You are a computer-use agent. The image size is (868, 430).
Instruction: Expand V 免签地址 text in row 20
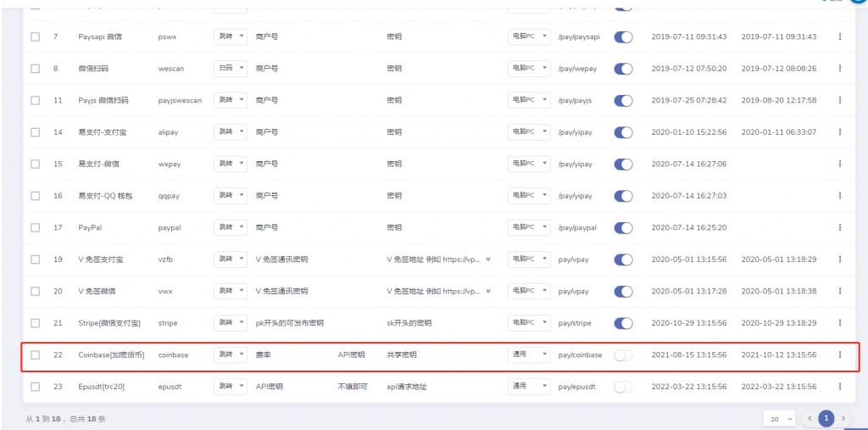[x=488, y=291]
